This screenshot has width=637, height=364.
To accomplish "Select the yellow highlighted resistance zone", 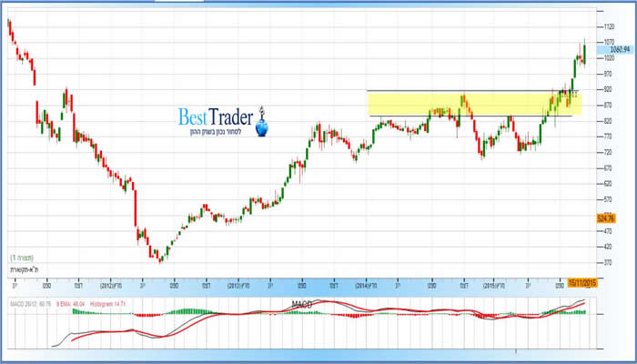I will click(473, 103).
